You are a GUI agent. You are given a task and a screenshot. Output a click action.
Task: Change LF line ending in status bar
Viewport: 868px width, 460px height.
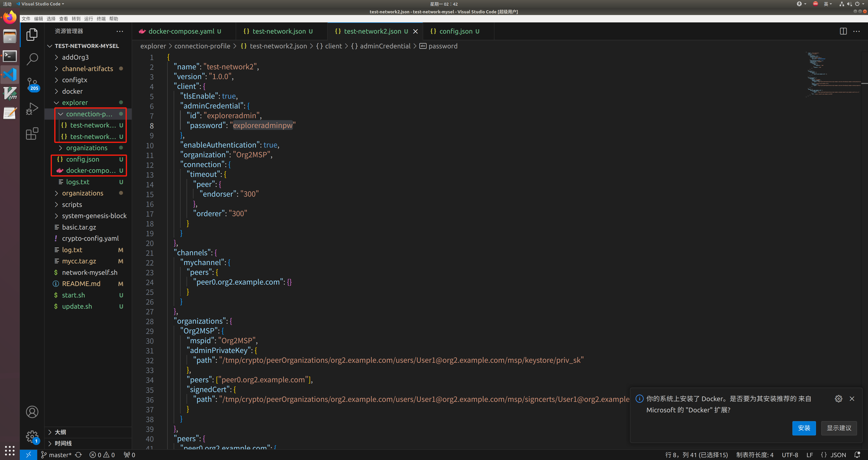[x=810, y=455]
